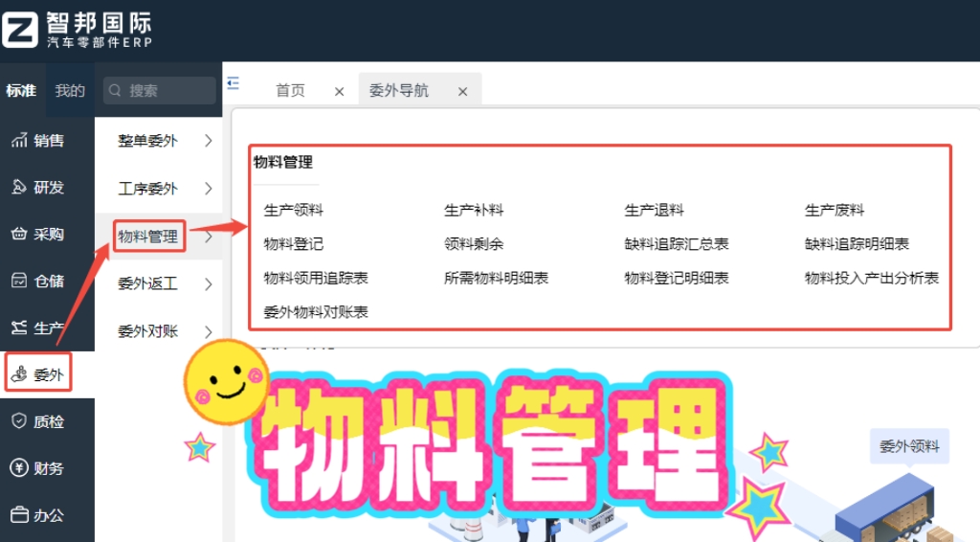Open the 缺料追踪汇总表 report link
Screen dimensions: 980x542
click(677, 244)
